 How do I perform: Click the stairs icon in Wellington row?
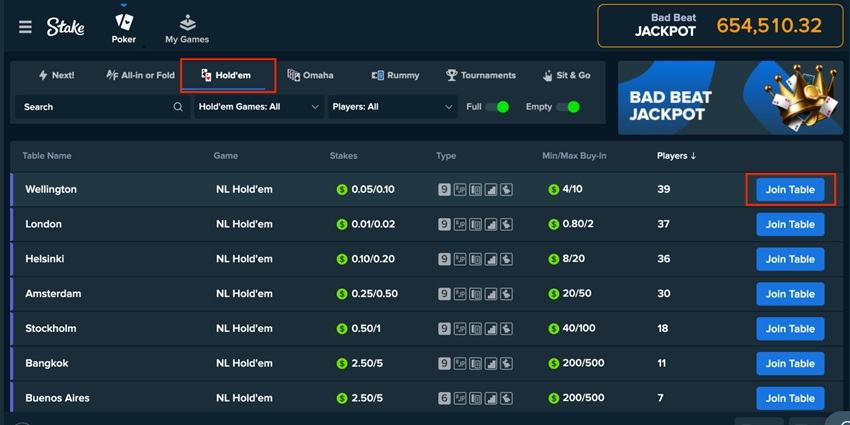click(x=491, y=190)
